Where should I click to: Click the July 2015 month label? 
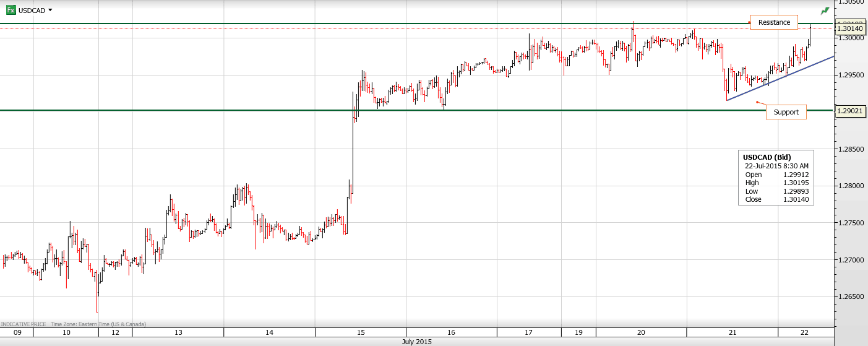pyautogui.click(x=416, y=342)
